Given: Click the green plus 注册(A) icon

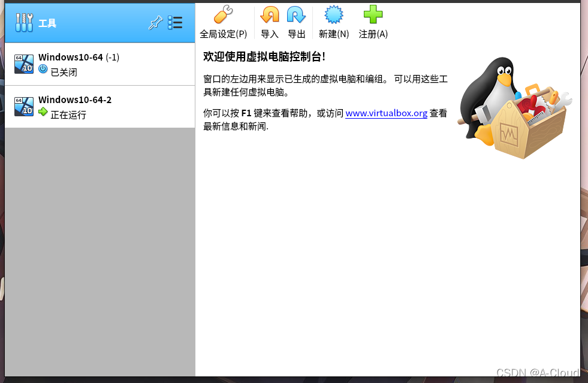Looking at the screenshot, I should [373, 14].
